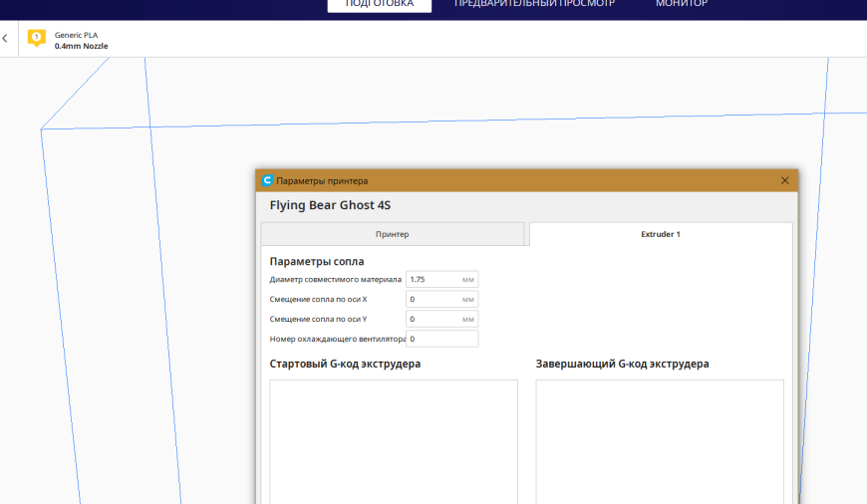This screenshot has height=504, width=867.
Task: Click the yellow extruder 1 material icon
Action: [x=37, y=39]
